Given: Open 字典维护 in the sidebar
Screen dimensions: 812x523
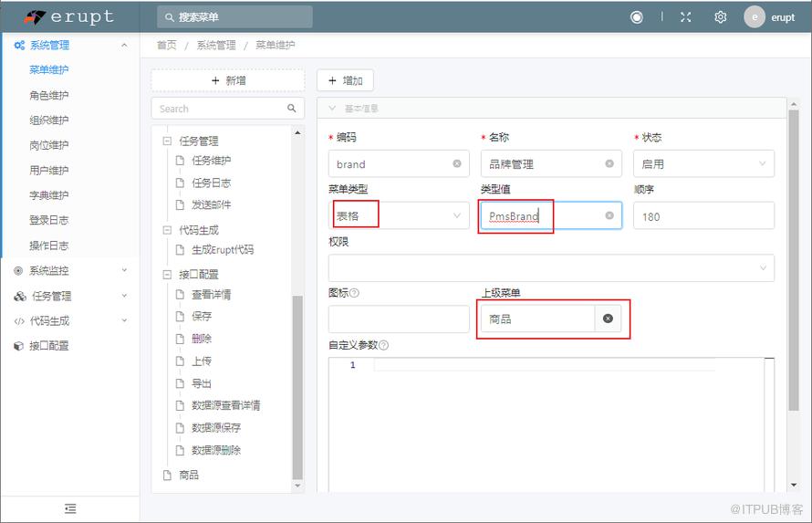Looking at the screenshot, I should click(x=48, y=195).
